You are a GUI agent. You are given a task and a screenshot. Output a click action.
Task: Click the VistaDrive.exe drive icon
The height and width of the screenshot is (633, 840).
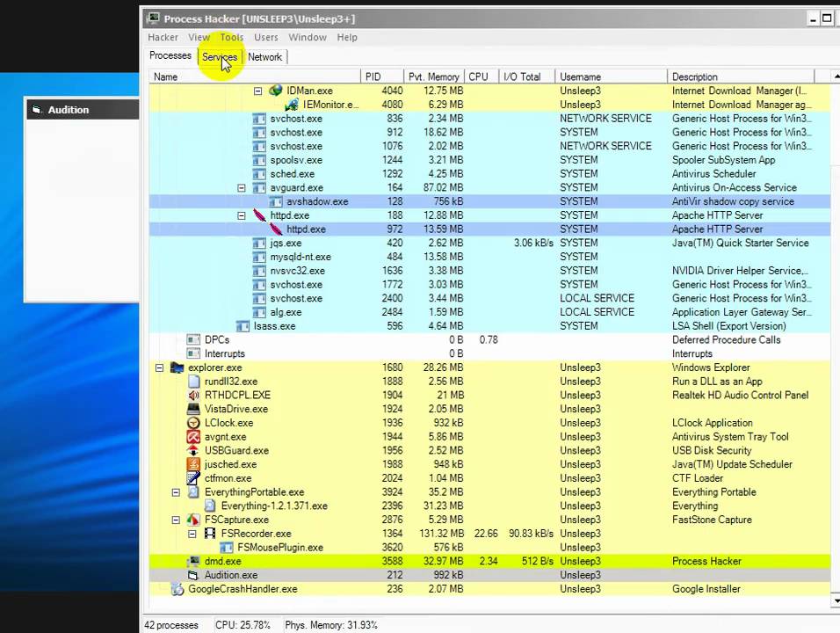pyautogui.click(x=193, y=409)
